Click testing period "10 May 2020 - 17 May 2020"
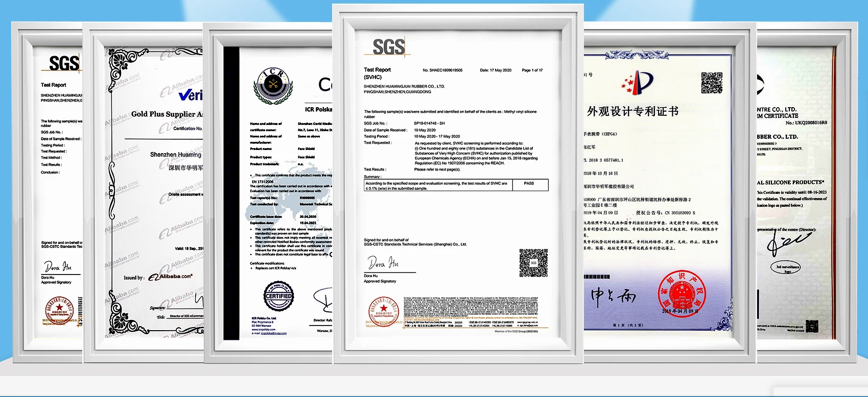Screen dimensions: 868x397 pyautogui.click(x=437, y=137)
